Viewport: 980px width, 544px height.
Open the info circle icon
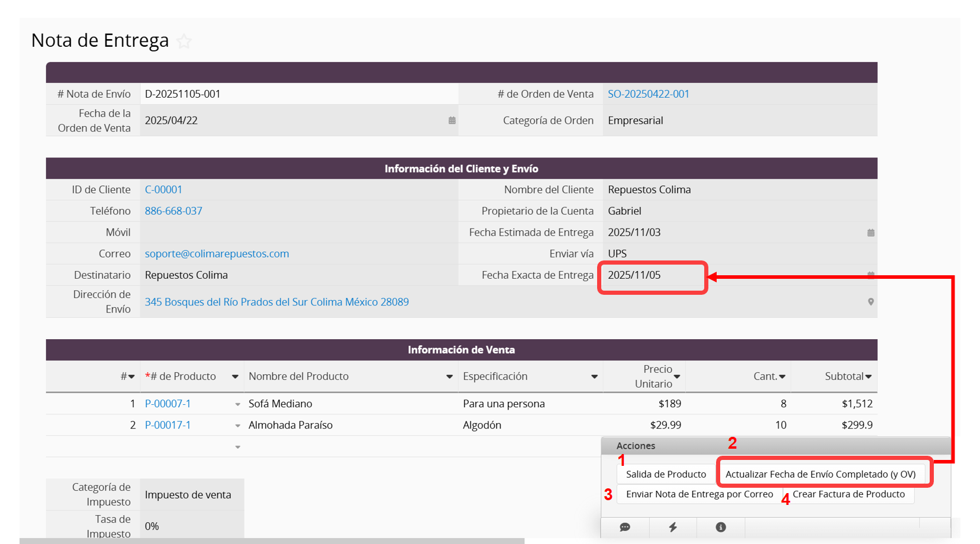(720, 527)
